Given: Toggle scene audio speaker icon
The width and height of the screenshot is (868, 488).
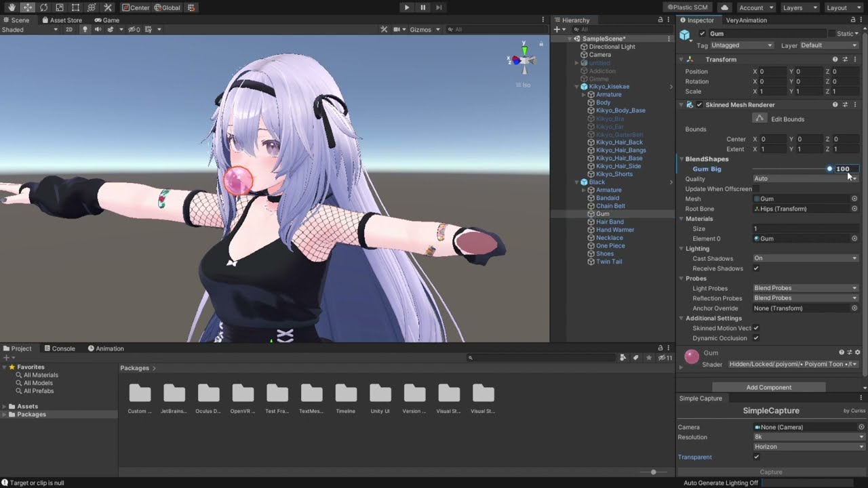Looking at the screenshot, I should click(98, 29).
